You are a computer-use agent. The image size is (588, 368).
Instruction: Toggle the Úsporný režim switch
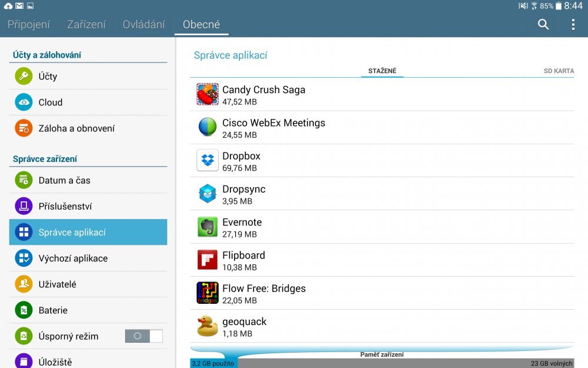pos(144,336)
